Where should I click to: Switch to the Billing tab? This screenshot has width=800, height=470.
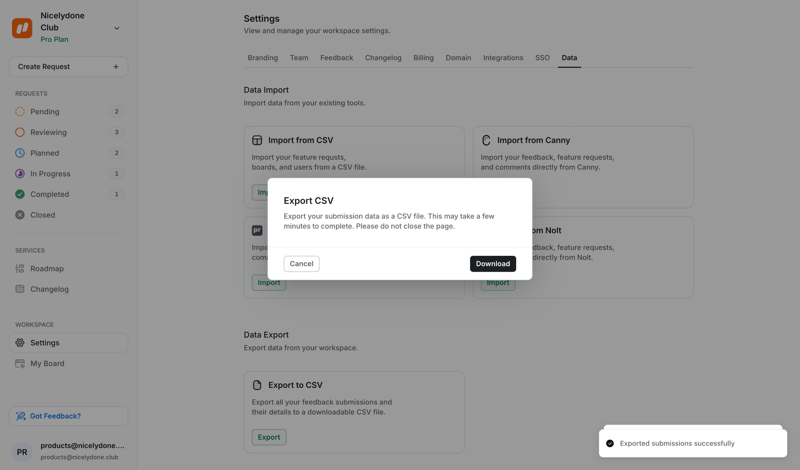tap(423, 58)
